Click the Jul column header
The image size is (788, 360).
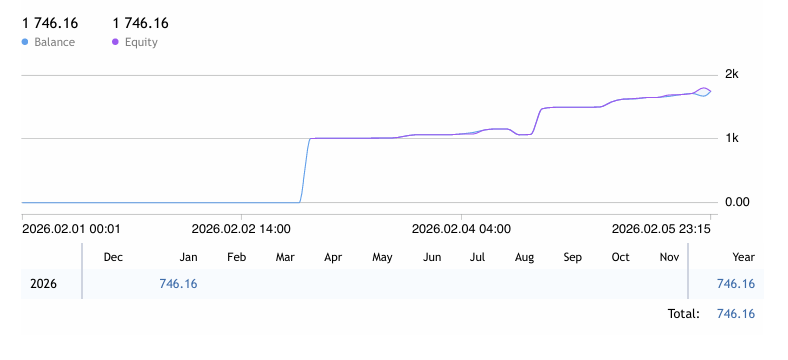(x=477, y=257)
